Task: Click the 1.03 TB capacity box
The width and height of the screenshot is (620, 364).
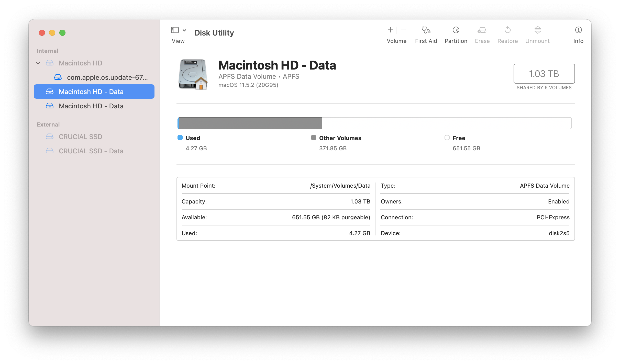Action: point(544,74)
